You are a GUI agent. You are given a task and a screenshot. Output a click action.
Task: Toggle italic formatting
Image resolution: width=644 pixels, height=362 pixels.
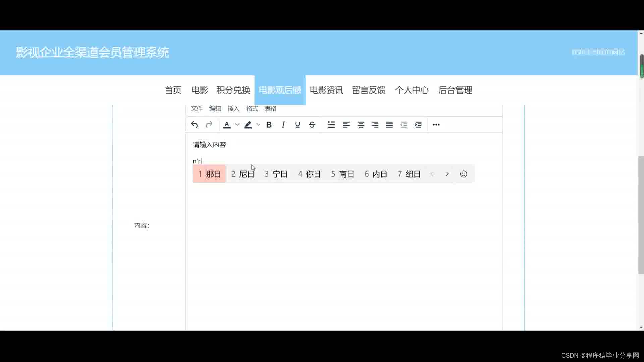[283, 125]
